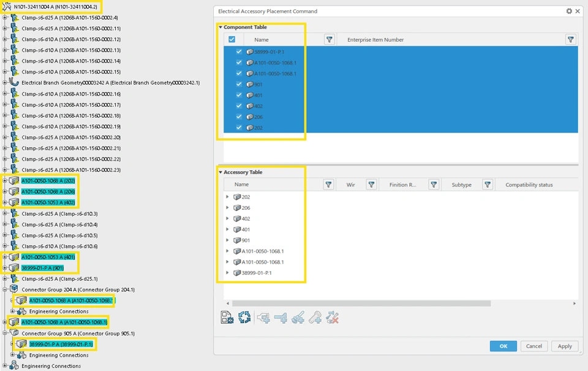Open the accessory configuration settings icon

pos(227,318)
